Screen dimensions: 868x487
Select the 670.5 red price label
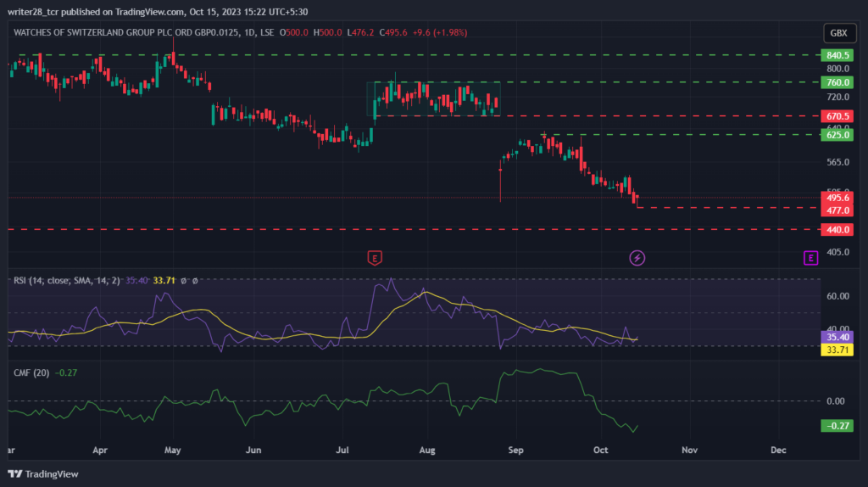[837, 116]
